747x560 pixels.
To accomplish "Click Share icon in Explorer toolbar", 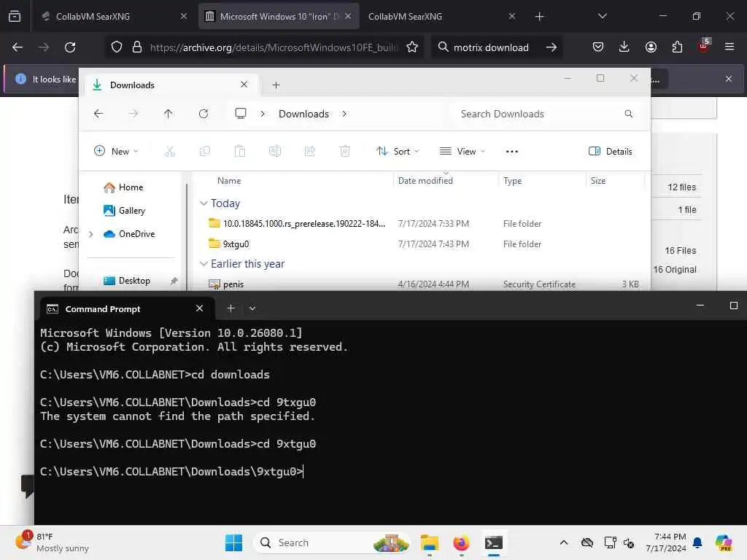I will 309,151.
